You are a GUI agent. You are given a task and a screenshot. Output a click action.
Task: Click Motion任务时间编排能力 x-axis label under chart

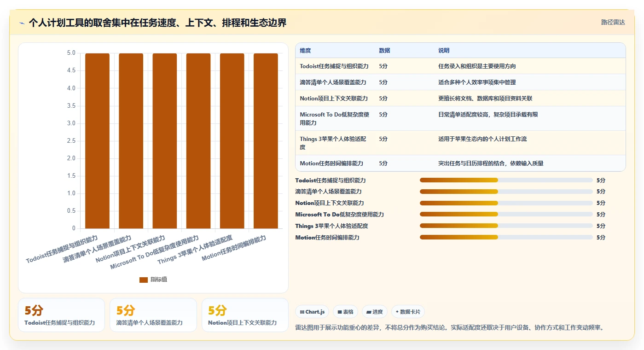point(234,248)
